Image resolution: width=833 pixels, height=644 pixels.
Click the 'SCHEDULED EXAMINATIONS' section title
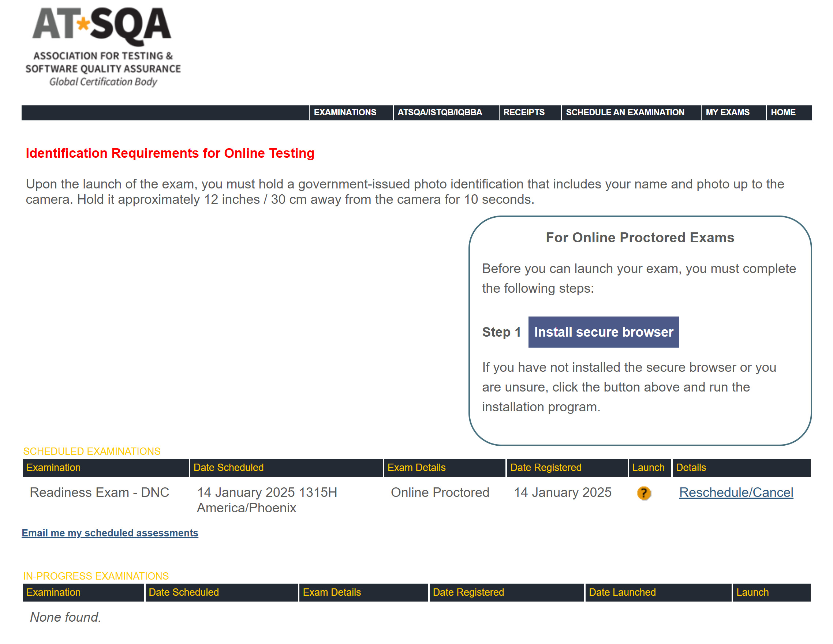[x=91, y=451]
